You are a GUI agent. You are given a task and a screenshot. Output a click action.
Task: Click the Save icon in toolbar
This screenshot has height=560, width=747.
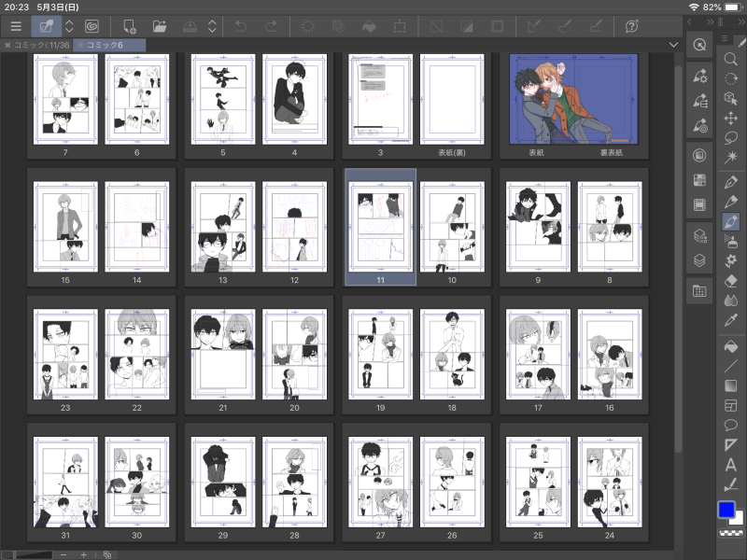coord(190,26)
